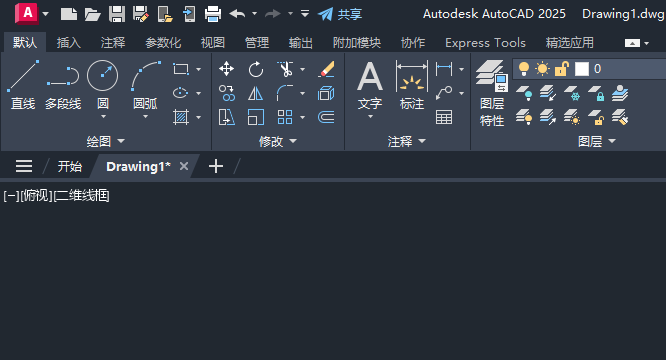Open the Arc tool dropdown arrow
This screenshot has width=666, height=360.
point(145,116)
